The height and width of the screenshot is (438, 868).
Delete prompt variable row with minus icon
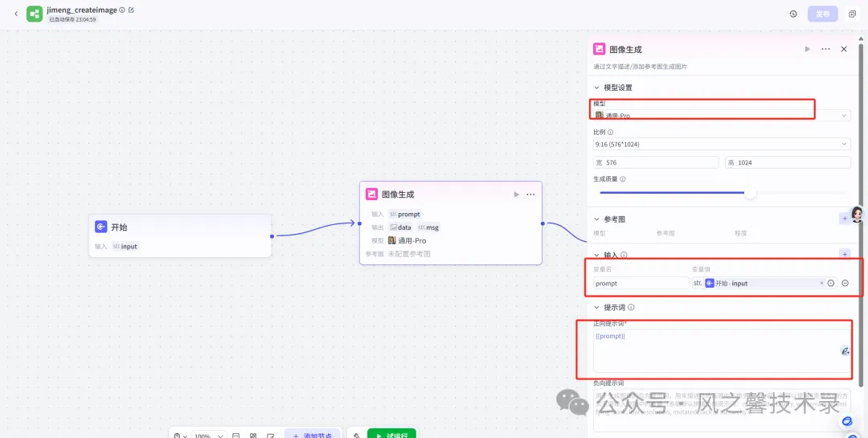coord(845,283)
